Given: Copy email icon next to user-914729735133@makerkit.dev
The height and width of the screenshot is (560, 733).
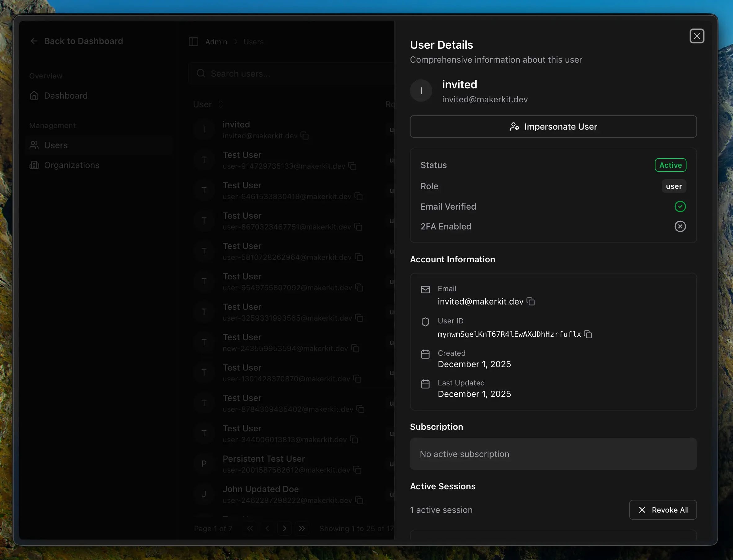Looking at the screenshot, I should tap(352, 166).
